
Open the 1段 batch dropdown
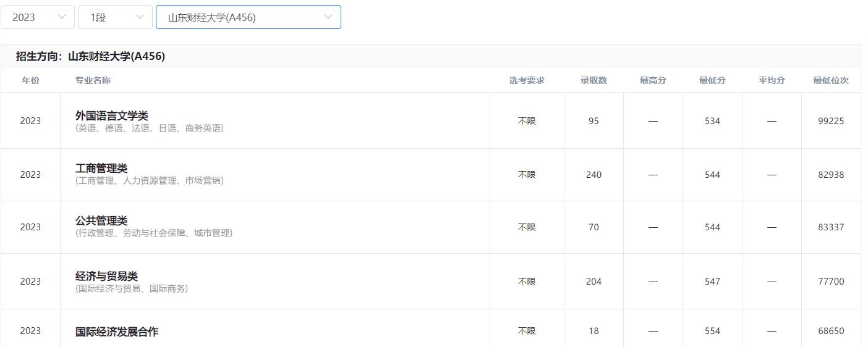115,17
